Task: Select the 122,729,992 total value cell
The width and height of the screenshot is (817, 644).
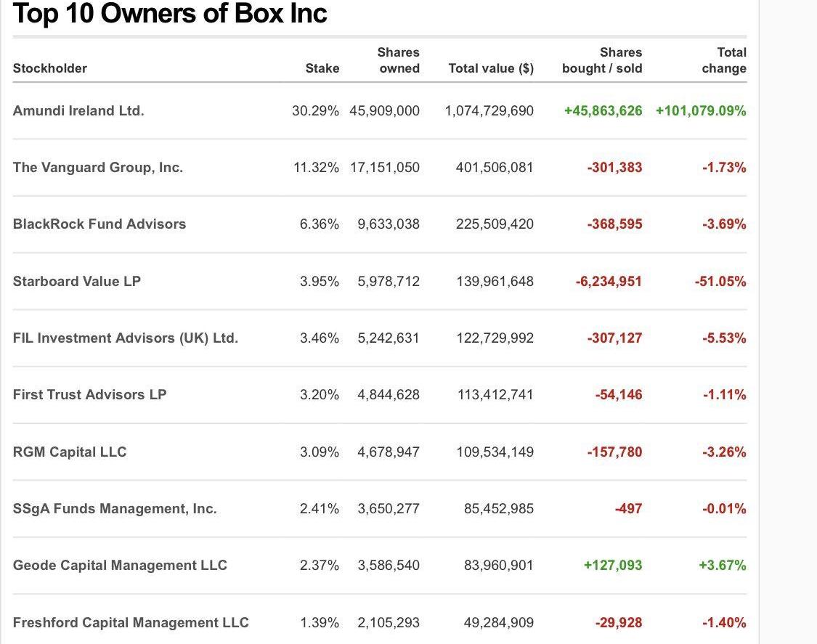Action: [x=495, y=338]
